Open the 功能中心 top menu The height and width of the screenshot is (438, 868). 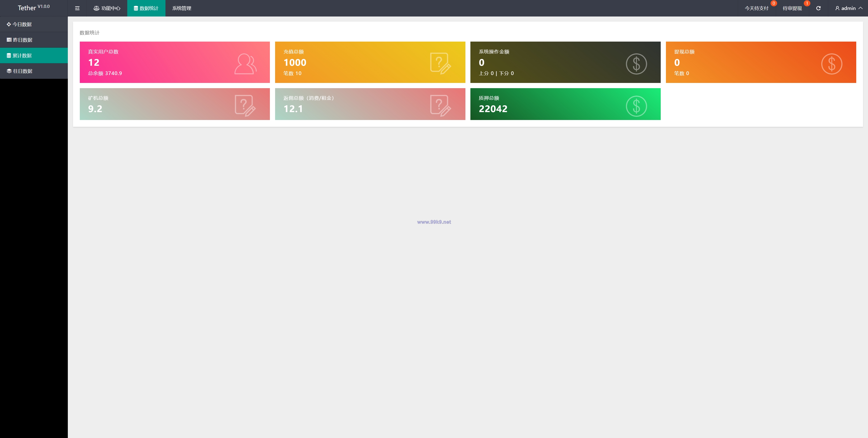click(107, 8)
